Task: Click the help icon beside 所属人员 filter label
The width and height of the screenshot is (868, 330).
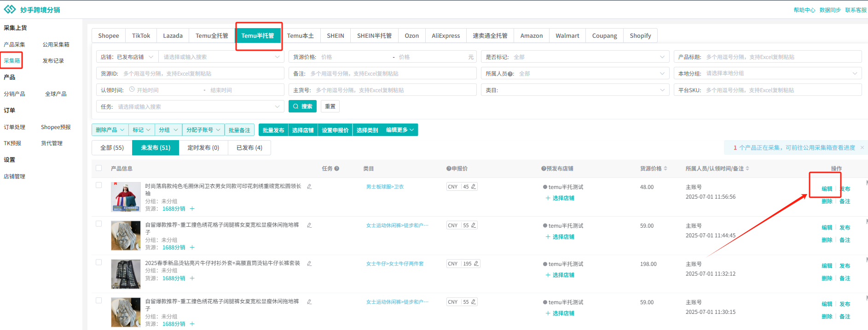Action: point(510,74)
